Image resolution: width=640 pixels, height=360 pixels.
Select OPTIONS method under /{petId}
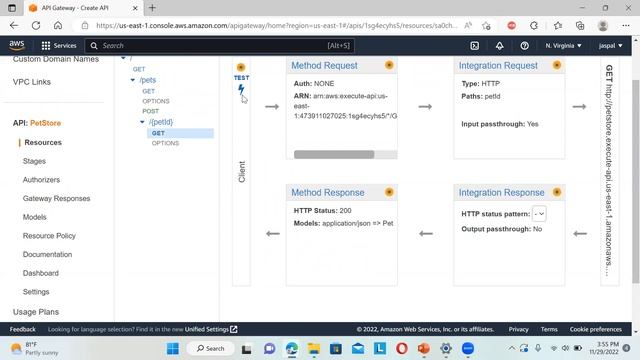coord(165,143)
